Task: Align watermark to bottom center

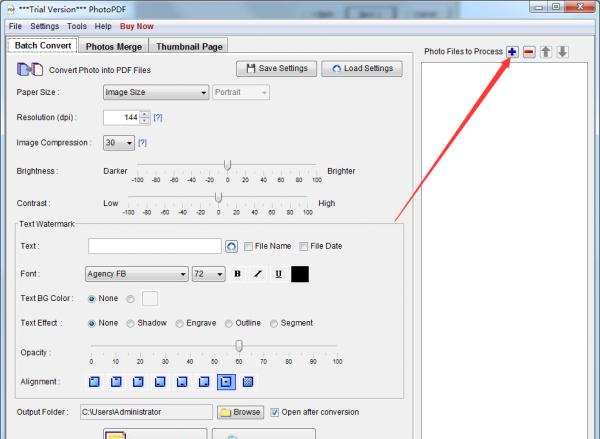Action: pyautogui.click(x=182, y=382)
